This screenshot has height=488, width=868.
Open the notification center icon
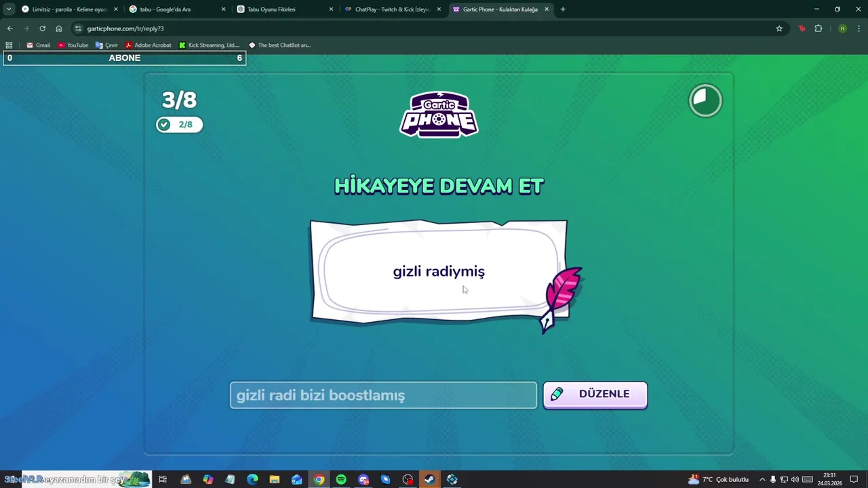[x=854, y=480]
